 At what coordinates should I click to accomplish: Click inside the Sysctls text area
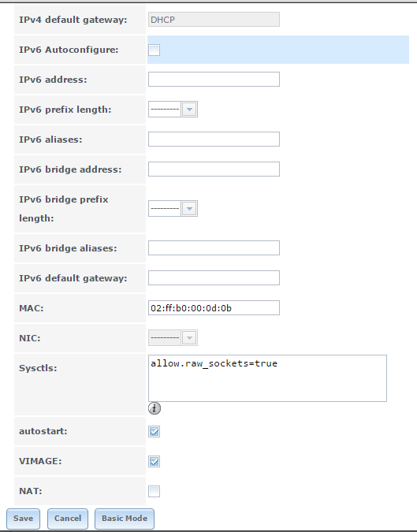pyautogui.click(x=267, y=378)
